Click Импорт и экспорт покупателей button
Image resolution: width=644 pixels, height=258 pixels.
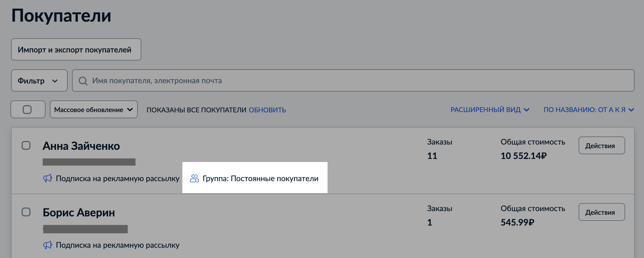coord(76,49)
